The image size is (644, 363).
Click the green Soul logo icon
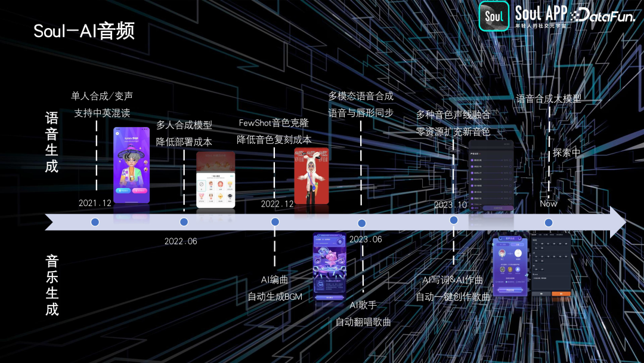494,16
